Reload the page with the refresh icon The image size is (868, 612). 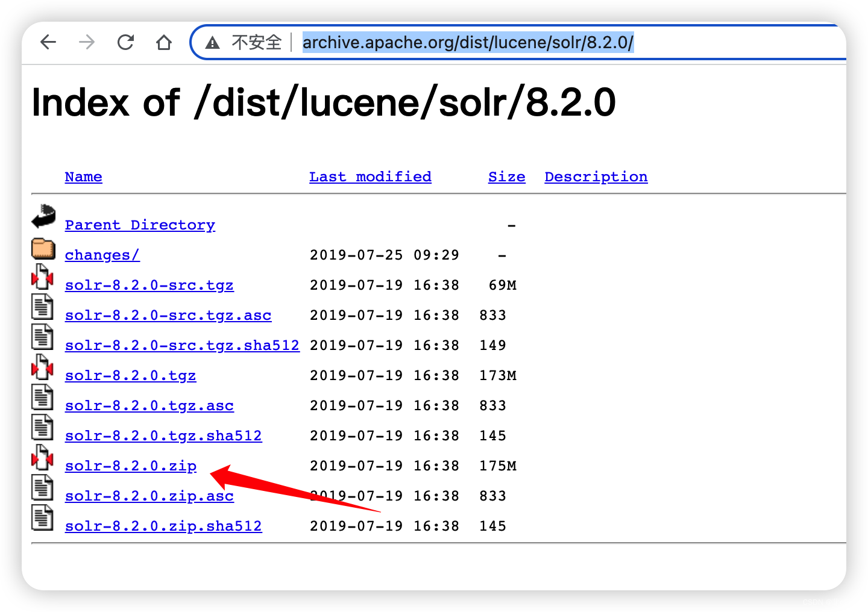coord(125,42)
